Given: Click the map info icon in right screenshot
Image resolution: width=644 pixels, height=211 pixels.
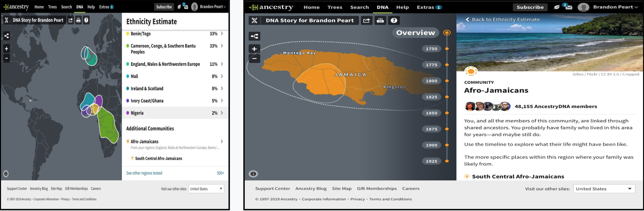Looking at the screenshot, I should tap(253, 174).
